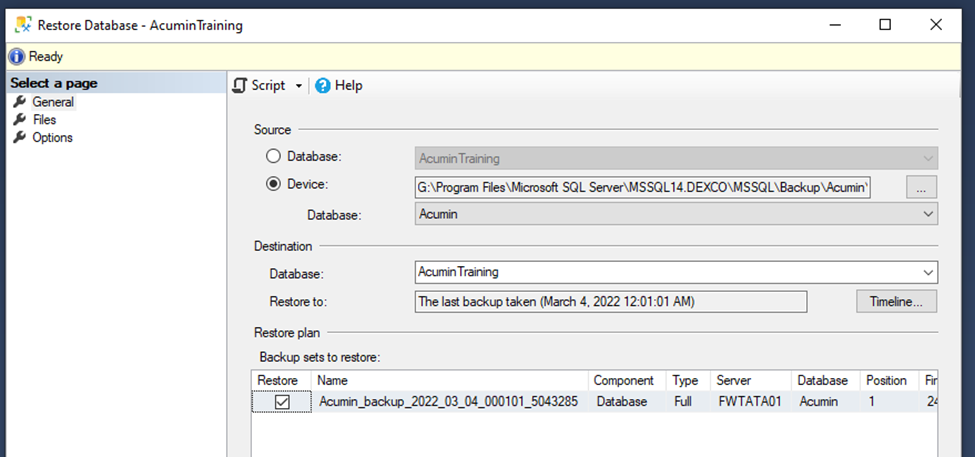Click the Component column header

tap(627, 381)
